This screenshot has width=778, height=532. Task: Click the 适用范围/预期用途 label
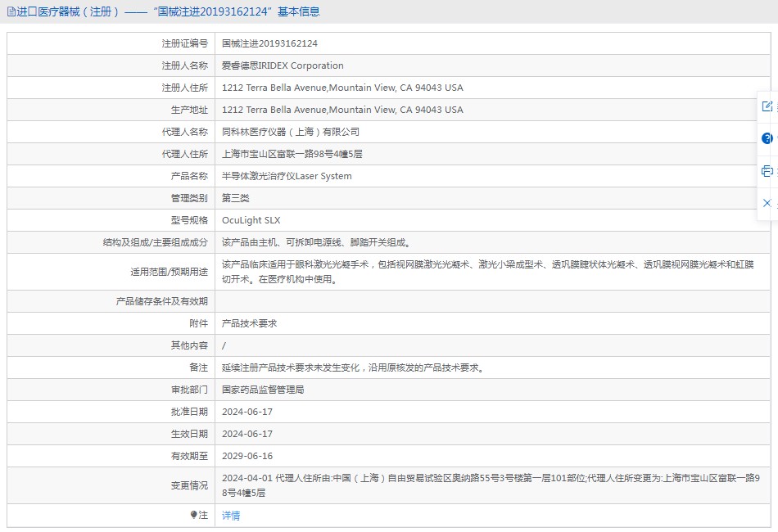tap(170, 272)
